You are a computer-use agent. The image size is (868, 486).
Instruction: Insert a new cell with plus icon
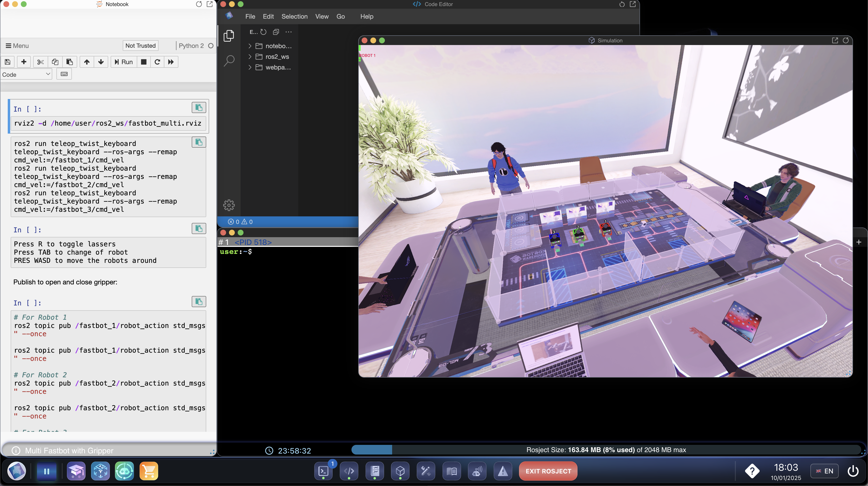(x=23, y=62)
